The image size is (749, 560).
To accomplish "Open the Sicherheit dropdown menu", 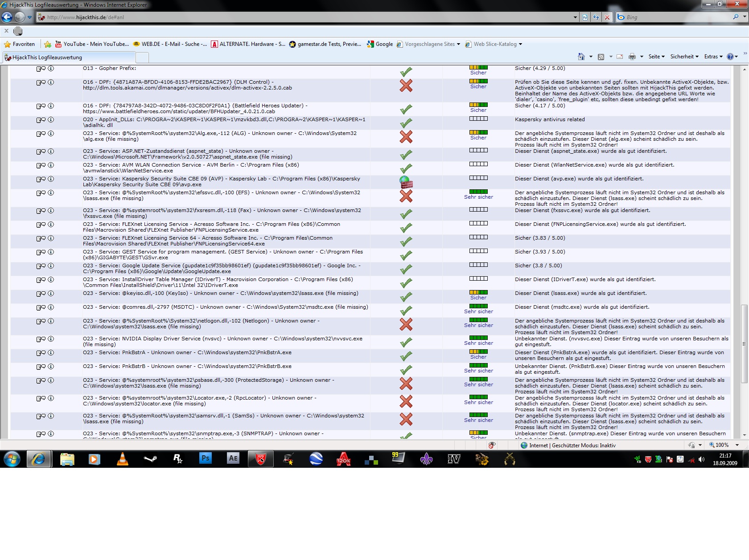I will coord(684,57).
